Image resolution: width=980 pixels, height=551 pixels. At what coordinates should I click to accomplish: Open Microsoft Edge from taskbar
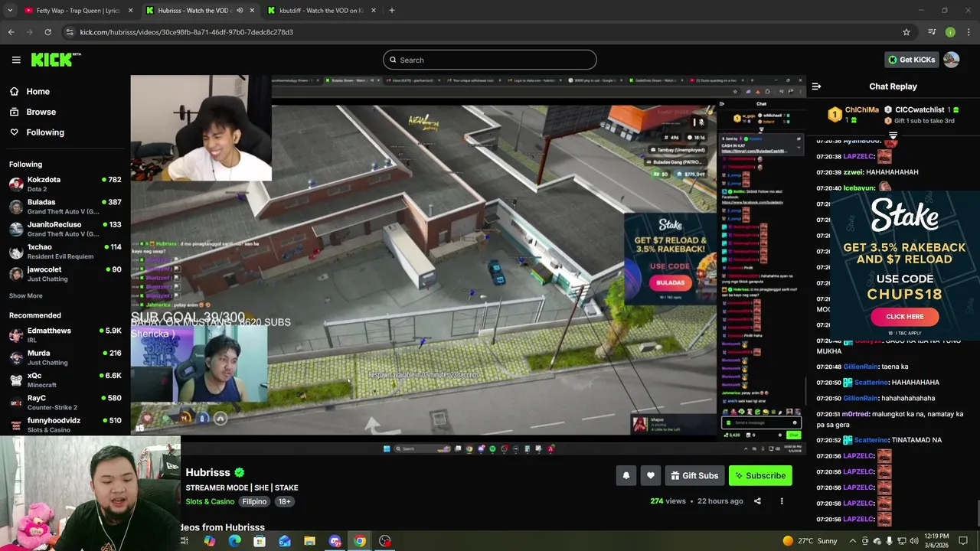(234, 541)
